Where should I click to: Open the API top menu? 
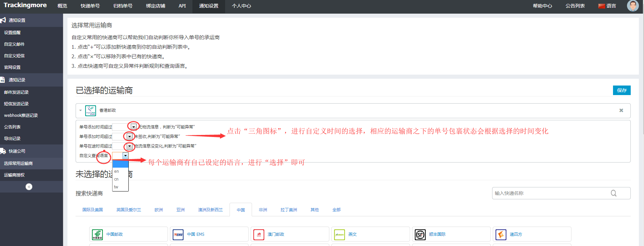pyautogui.click(x=182, y=6)
